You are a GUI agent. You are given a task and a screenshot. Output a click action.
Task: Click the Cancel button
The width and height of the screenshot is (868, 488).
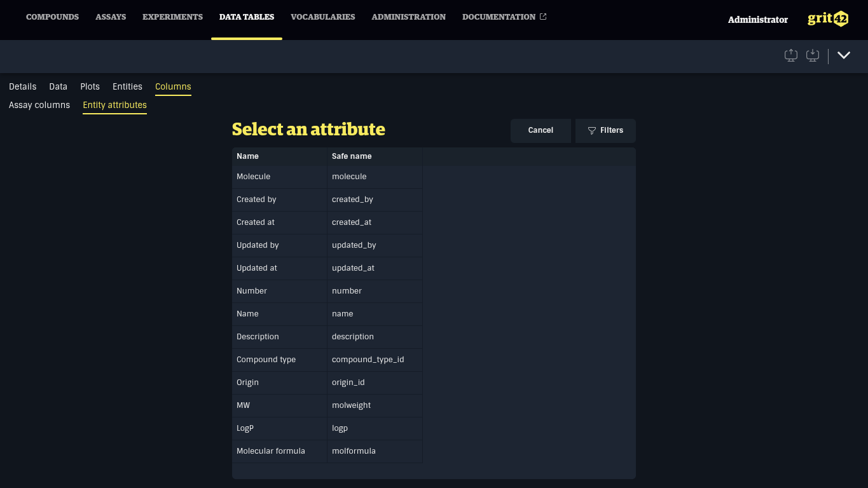(x=541, y=130)
